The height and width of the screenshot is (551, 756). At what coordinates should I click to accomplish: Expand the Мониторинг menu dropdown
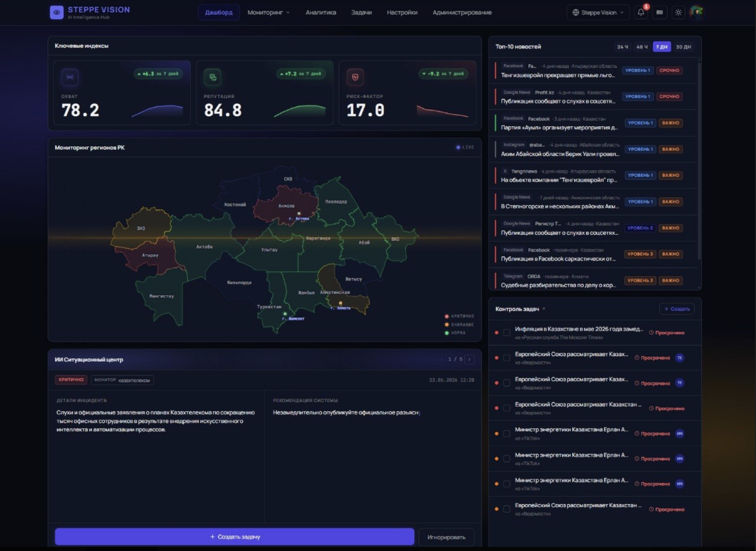pyautogui.click(x=268, y=12)
